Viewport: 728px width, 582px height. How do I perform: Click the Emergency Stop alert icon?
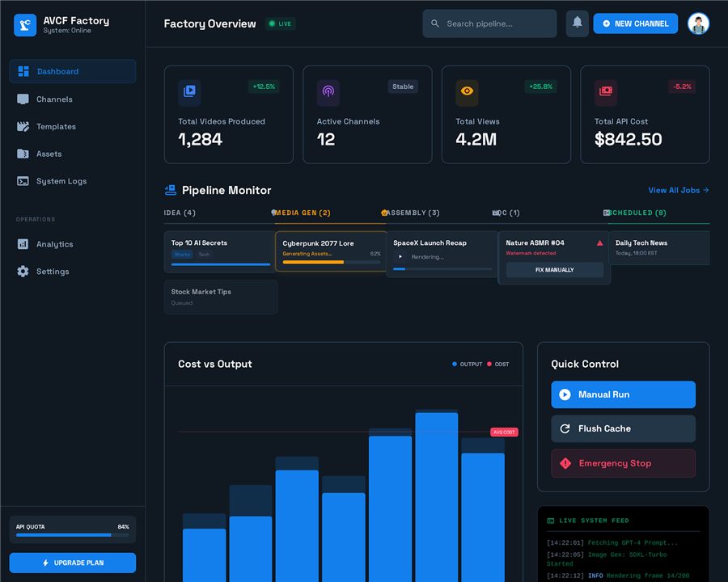pos(565,463)
